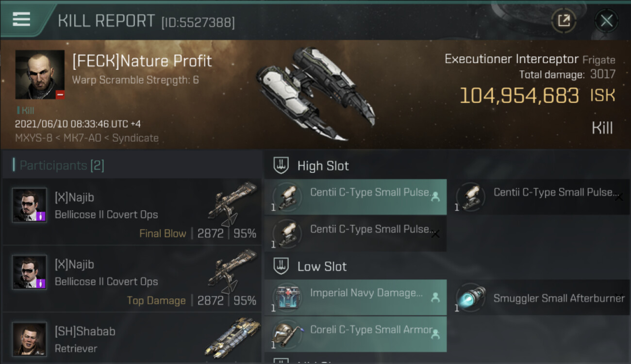Click the red minus standing icon
The image size is (631, 364).
[x=60, y=95]
